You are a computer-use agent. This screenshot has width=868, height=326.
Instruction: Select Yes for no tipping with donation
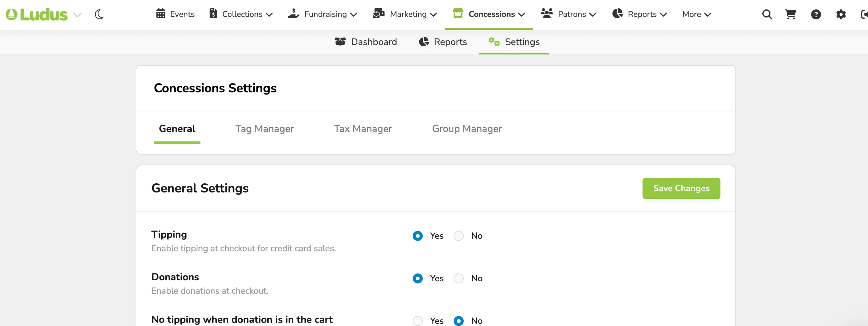click(417, 321)
